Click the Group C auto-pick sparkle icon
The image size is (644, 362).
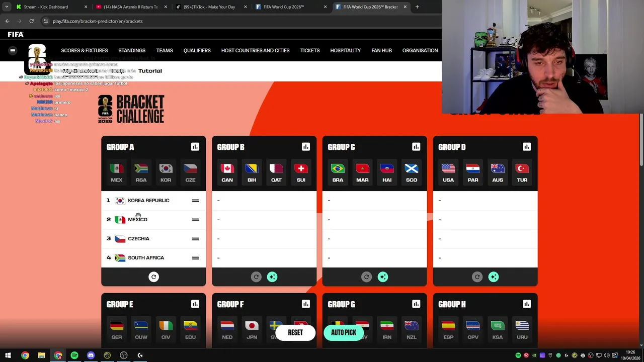tap(383, 277)
